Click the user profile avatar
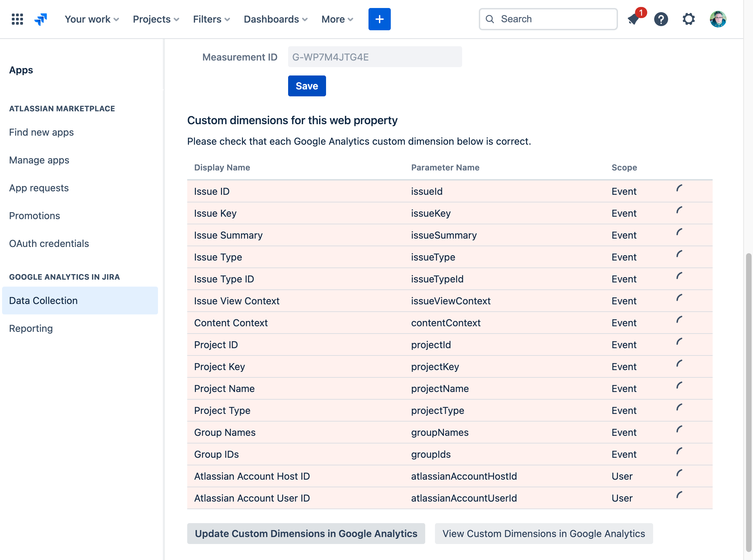The width and height of the screenshot is (753, 560). coord(718,19)
